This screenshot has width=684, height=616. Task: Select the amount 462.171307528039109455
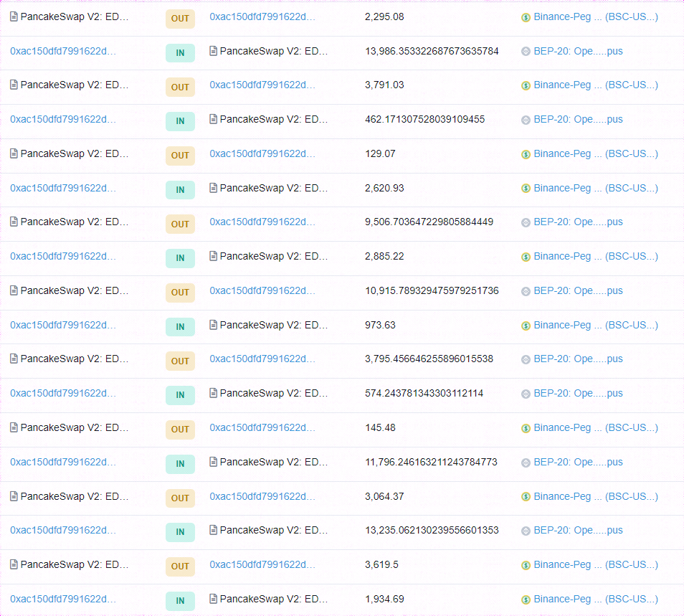coord(425,119)
